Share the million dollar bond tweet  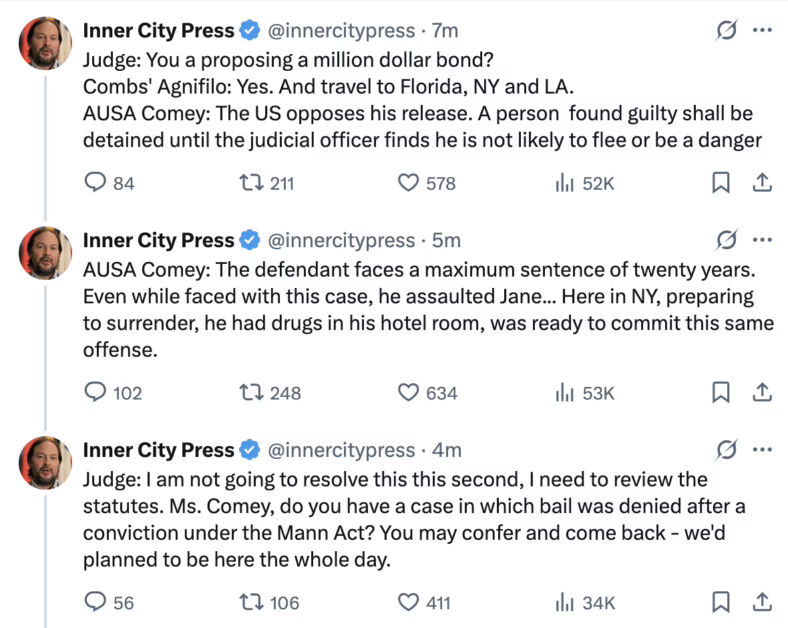click(x=761, y=183)
